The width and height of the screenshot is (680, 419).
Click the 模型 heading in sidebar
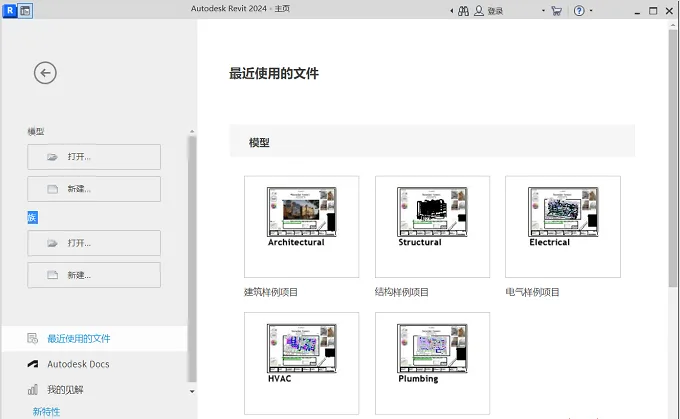(x=36, y=131)
